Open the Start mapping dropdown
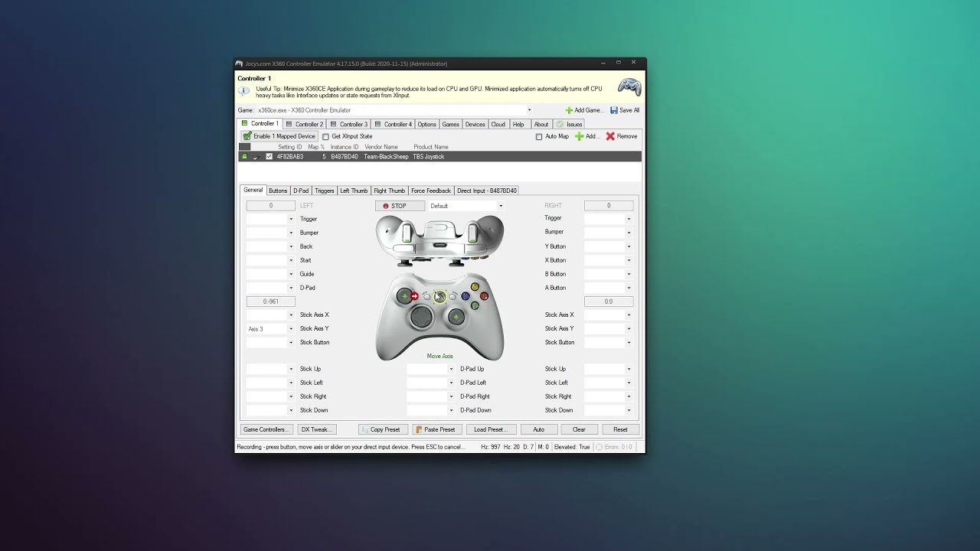 pyautogui.click(x=291, y=260)
